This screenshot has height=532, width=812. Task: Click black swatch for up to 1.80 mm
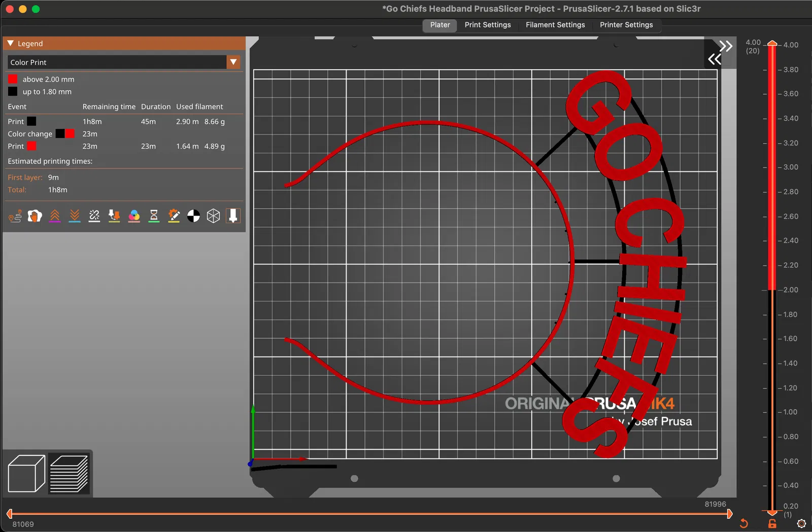(13, 92)
